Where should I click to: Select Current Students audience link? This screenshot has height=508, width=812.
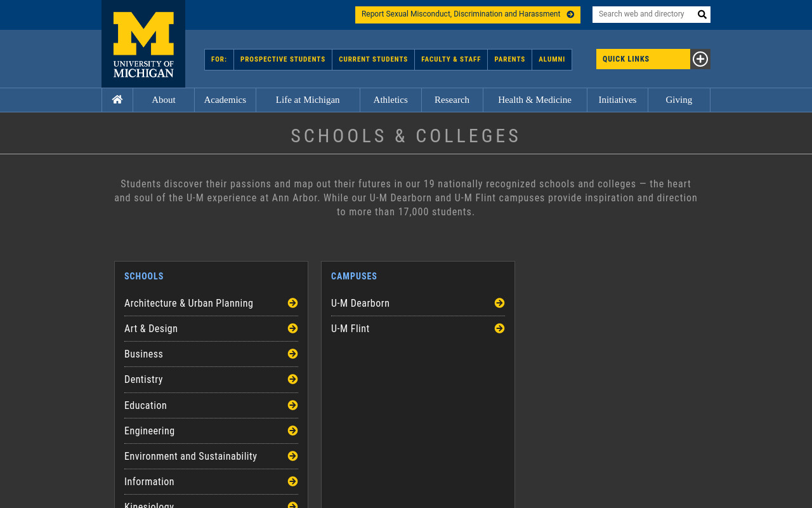coord(373,60)
